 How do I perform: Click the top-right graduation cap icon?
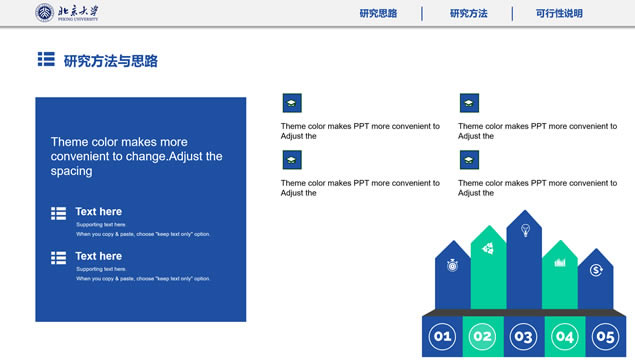pyautogui.click(x=469, y=103)
